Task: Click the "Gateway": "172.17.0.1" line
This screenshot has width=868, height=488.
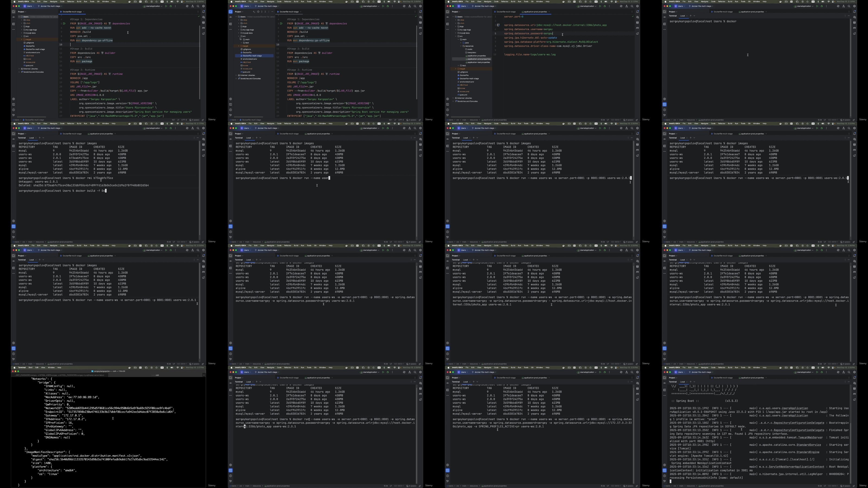Action: click(x=63, y=415)
